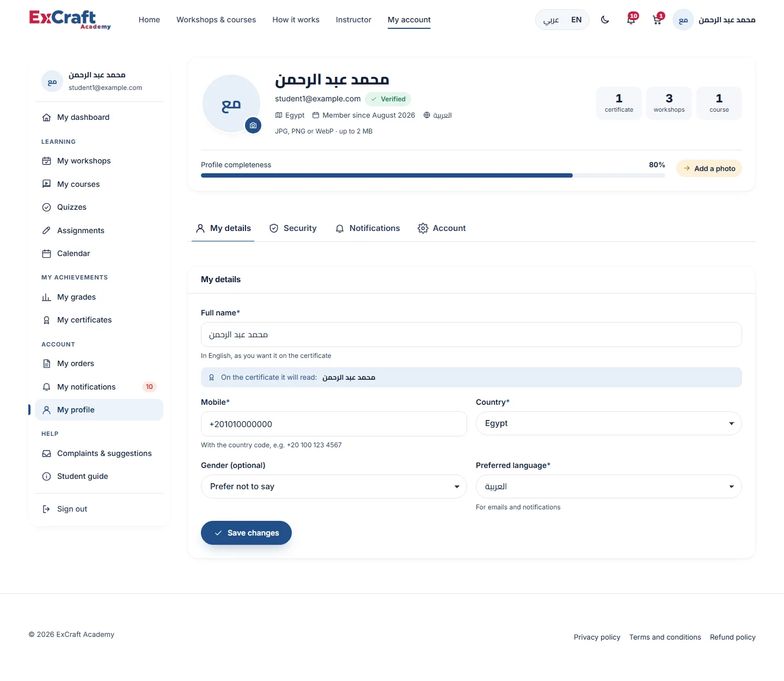Image resolution: width=784 pixels, height=681 pixels.
Task: Go to My orders
Action: tap(99, 363)
